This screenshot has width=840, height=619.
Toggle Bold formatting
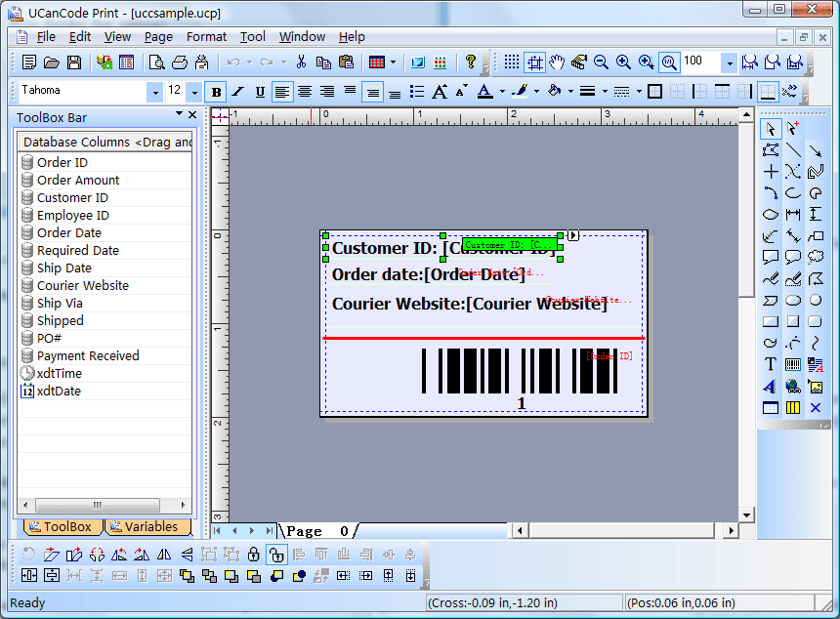pos(216,92)
